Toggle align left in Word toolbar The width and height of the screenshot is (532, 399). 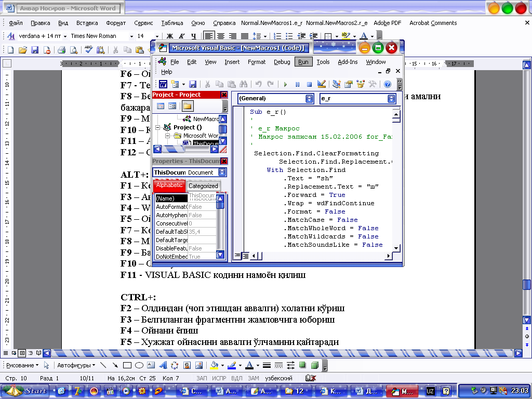[x=209, y=36]
